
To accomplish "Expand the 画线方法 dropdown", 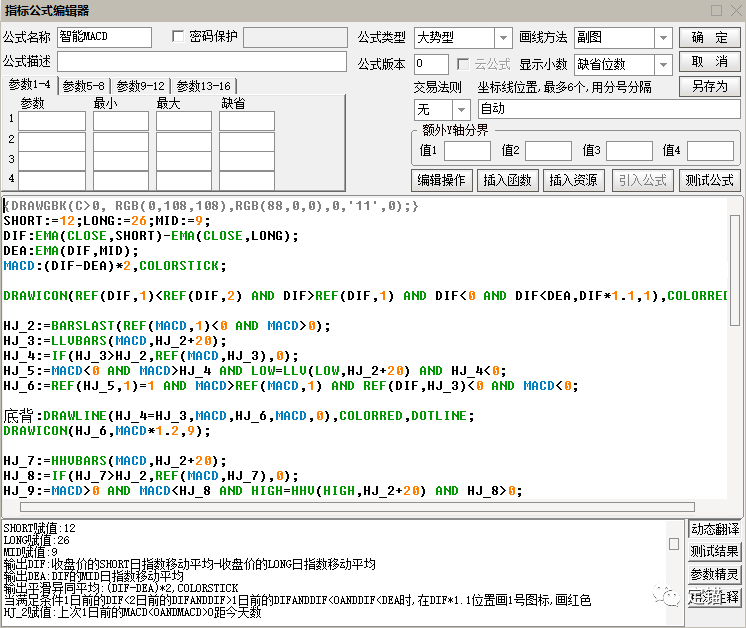I will click(663, 38).
